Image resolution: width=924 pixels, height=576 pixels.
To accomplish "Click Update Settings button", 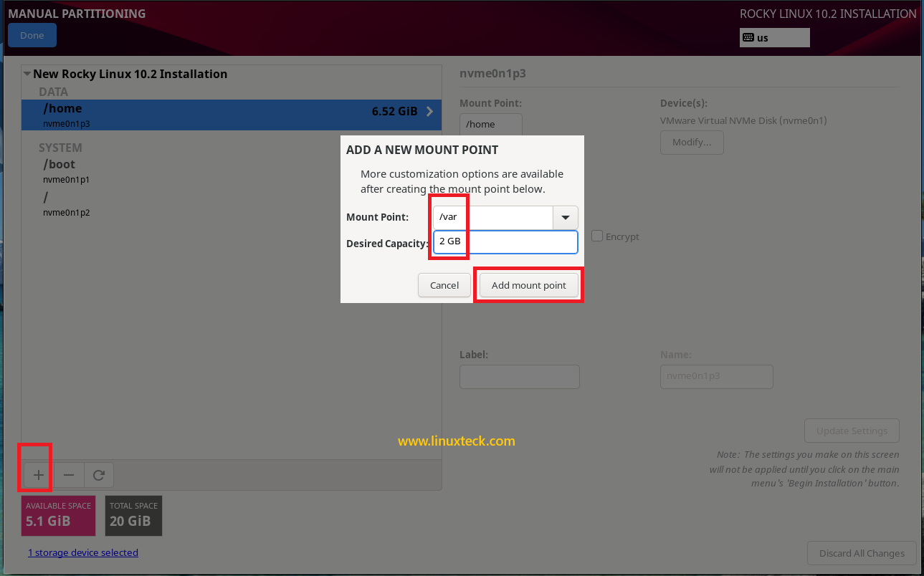I will (852, 431).
